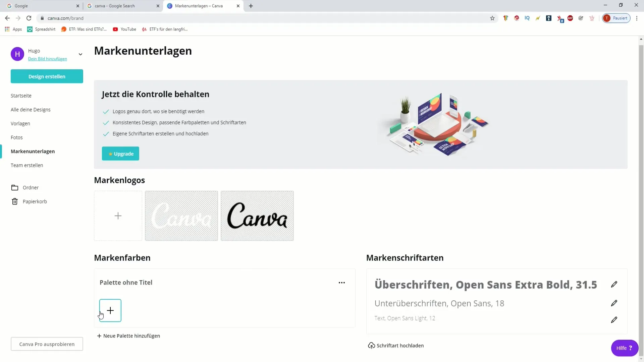
Task: Open Alle deine Designs
Action: click(31, 110)
